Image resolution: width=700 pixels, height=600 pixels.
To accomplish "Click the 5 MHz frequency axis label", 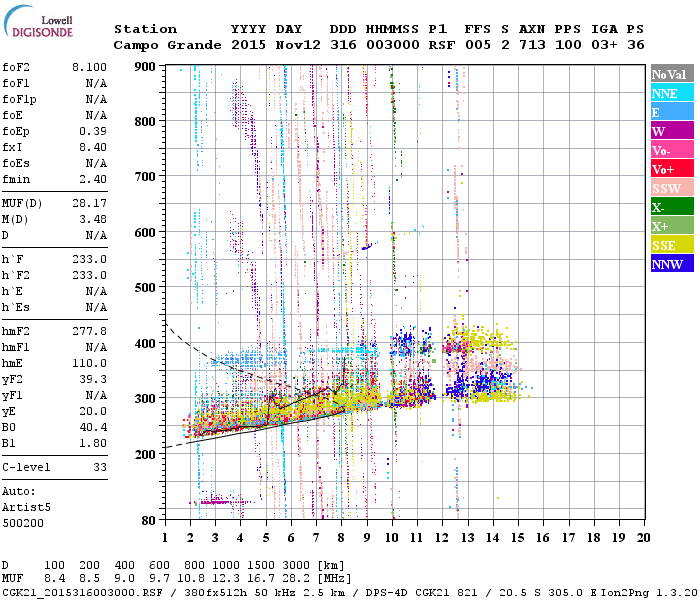I will click(x=266, y=538).
